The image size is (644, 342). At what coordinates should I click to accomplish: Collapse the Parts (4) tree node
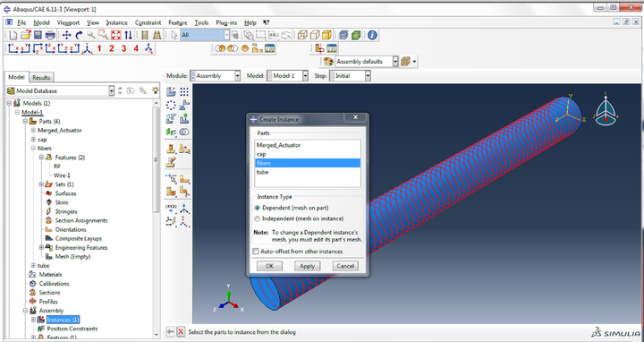click(25, 121)
